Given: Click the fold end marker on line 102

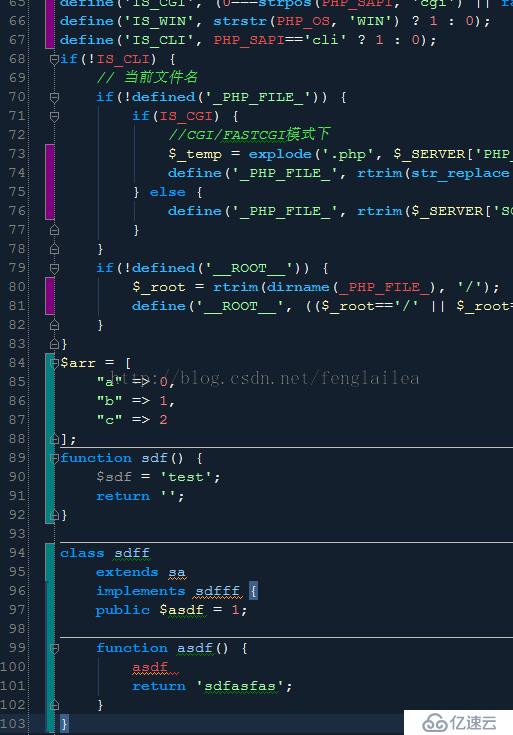Looking at the screenshot, I should (x=54, y=705).
